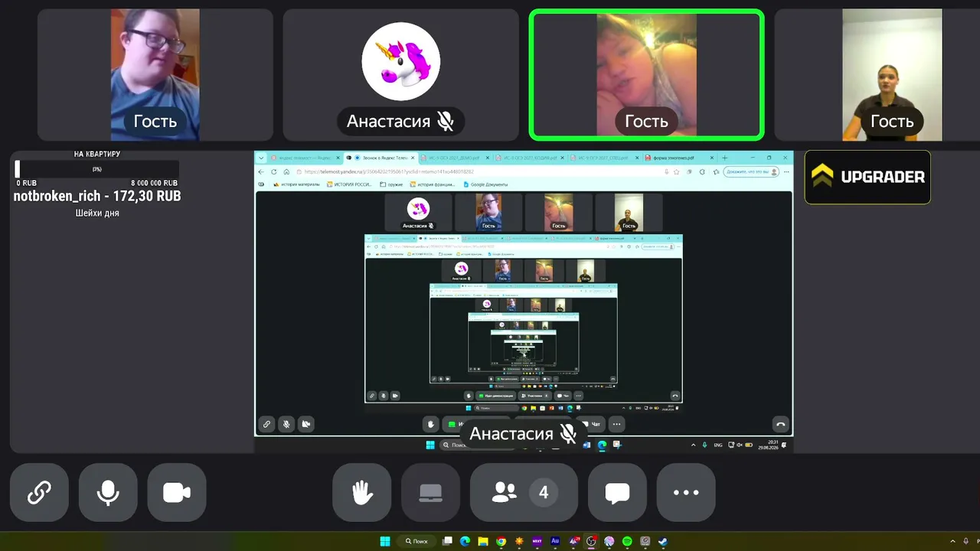Click the Шейхи дня label
The image size is (980, 551).
click(97, 214)
